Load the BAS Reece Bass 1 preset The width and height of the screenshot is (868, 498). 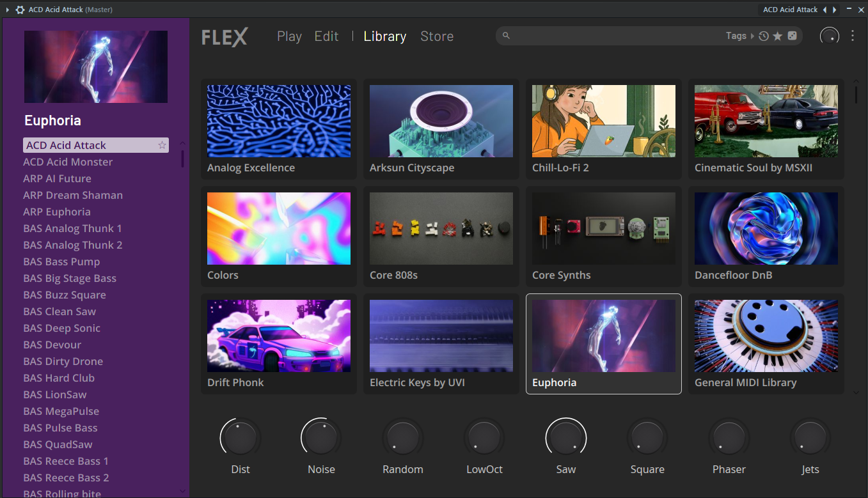pyautogui.click(x=66, y=461)
